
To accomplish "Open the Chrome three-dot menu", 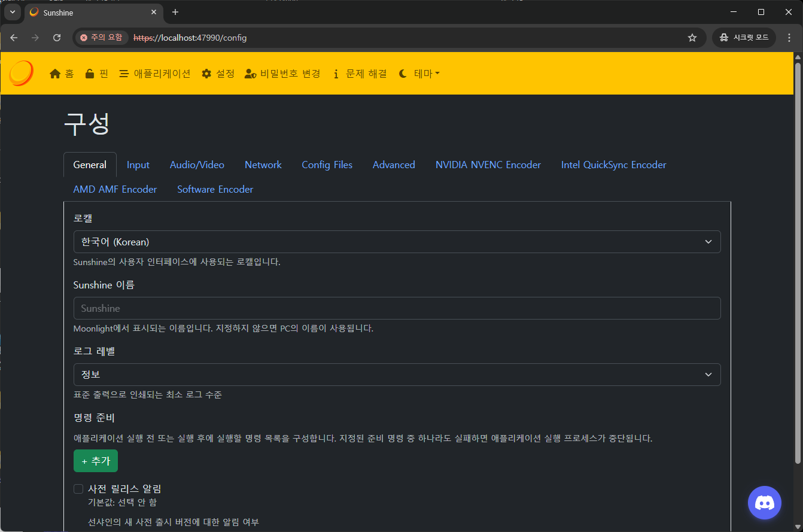I will (x=789, y=38).
